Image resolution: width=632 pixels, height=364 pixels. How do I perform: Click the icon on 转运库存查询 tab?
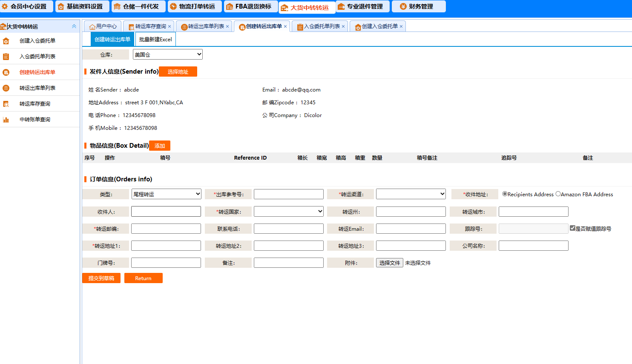click(x=132, y=27)
